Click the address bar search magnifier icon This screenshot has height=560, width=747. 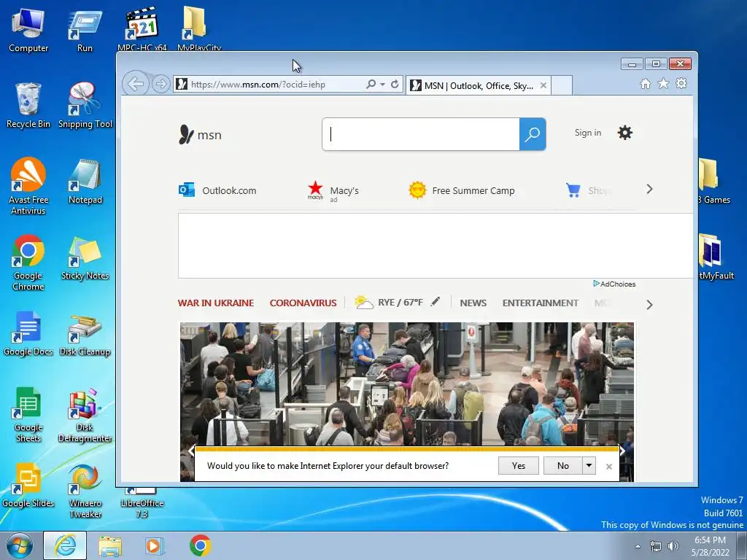pos(371,85)
